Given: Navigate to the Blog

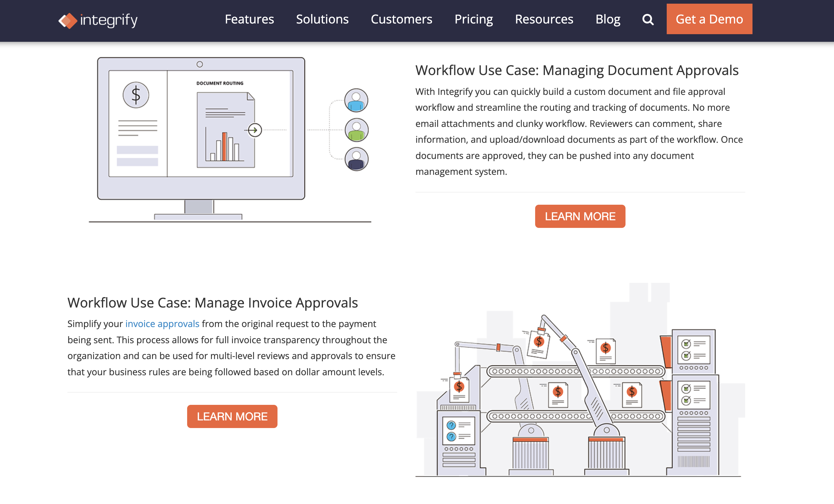Looking at the screenshot, I should tap(607, 19).
